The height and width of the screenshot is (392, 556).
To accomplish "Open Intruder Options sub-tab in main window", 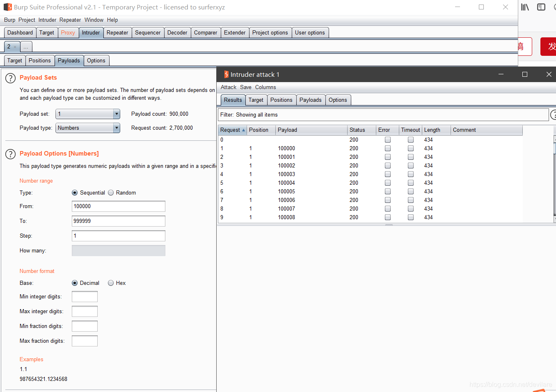I will tap(96, 61).
